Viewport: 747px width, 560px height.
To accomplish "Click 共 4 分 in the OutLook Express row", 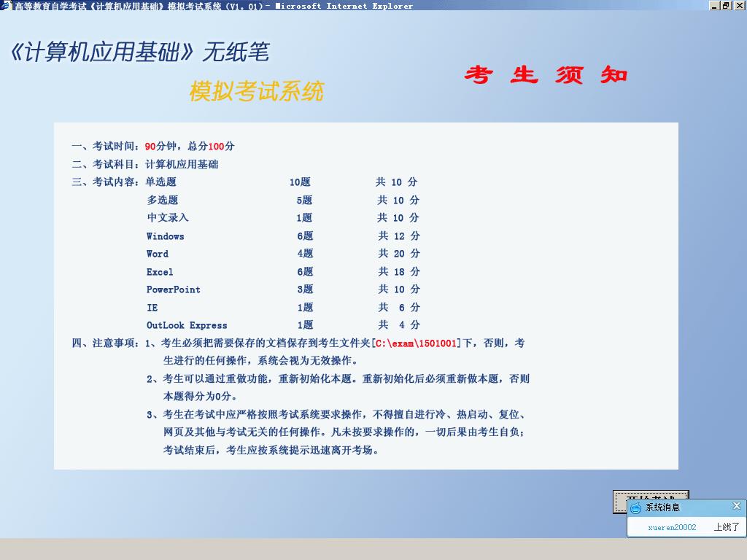I will [x=399, y=324].
